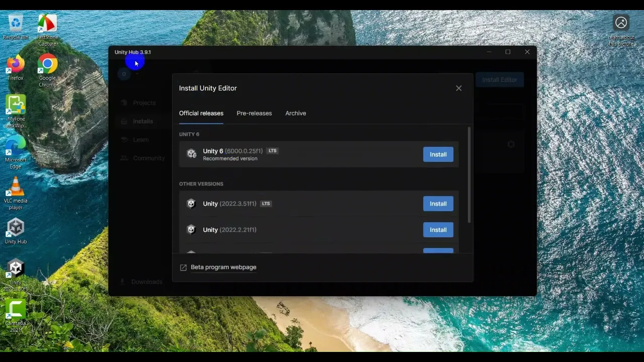Image resolution: width=644 pixels, height=362 pixels.
Task: Click the LTS badge next to Unity 6
Action: [x=272, y=151]
